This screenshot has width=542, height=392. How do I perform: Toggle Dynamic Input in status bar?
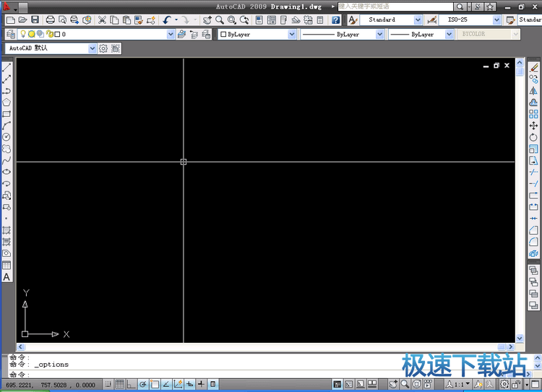190,384
